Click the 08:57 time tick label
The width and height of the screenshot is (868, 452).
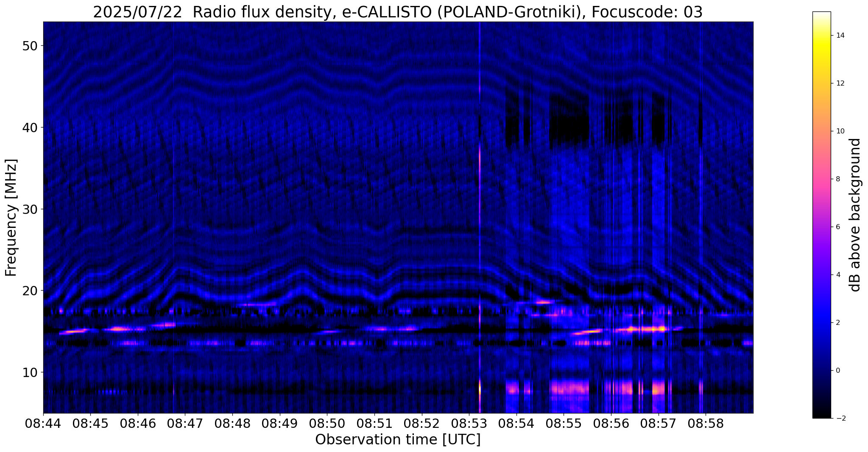click(x=659, y=424)
